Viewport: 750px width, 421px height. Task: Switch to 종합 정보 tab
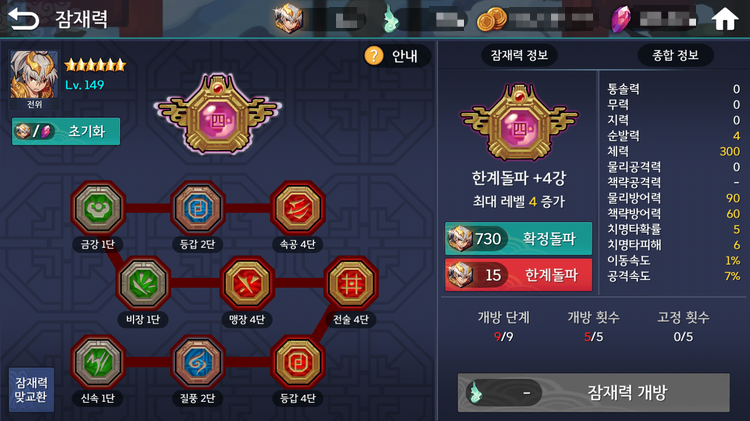pyautogui.click(x=675, y=55)
